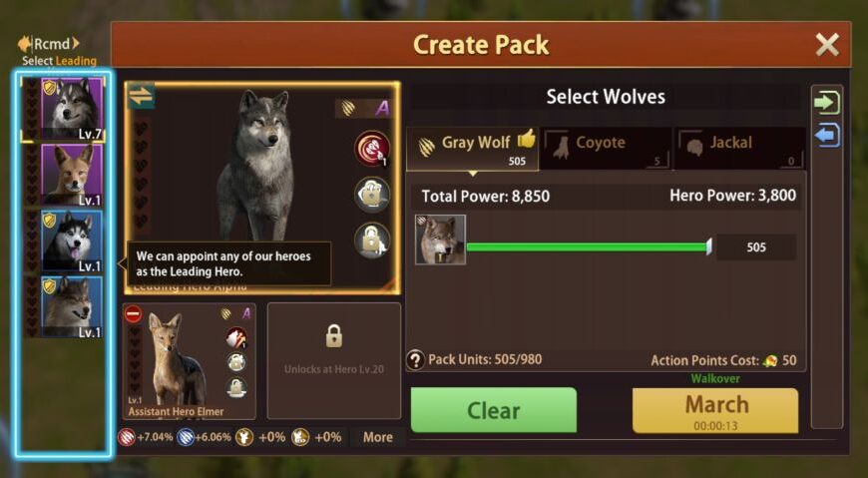Open the leading hero's red claw skill icon
Screen dimensions: 868x478
click(x=372, y=149)
